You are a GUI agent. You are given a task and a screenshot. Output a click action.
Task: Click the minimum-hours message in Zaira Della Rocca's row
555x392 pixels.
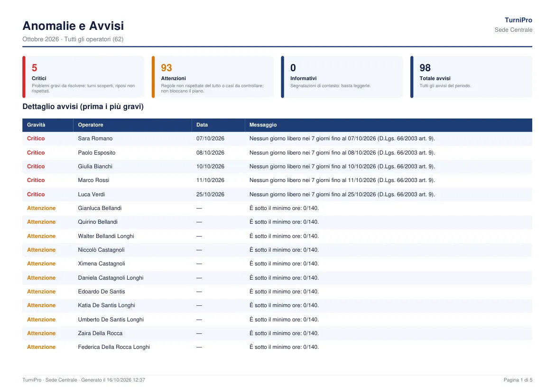point(284,334)
